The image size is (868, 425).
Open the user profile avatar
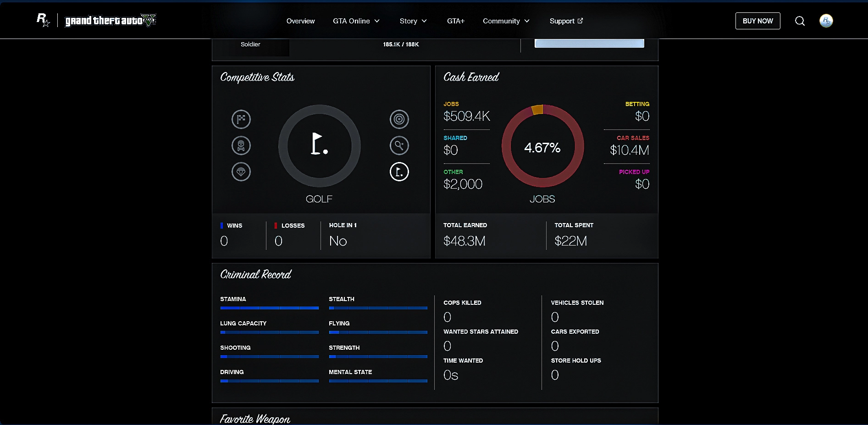point(826,21)
